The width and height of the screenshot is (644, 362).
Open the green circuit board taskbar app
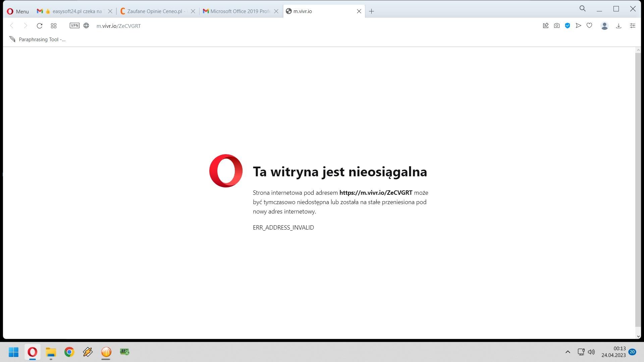point(124,352)
